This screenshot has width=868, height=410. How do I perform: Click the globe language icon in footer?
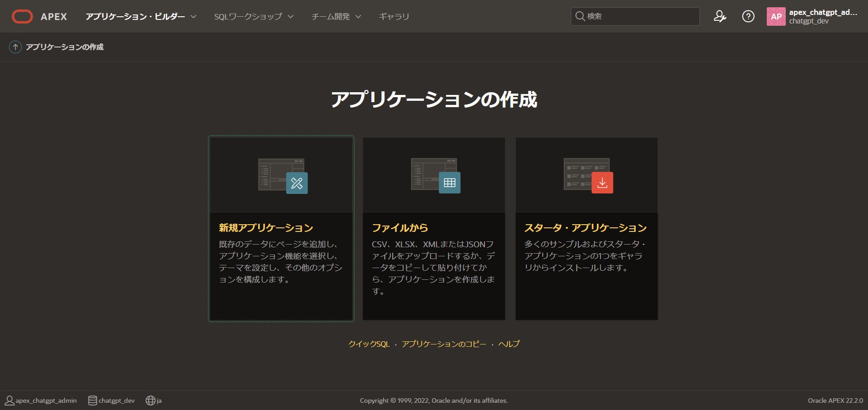(150, 401)
